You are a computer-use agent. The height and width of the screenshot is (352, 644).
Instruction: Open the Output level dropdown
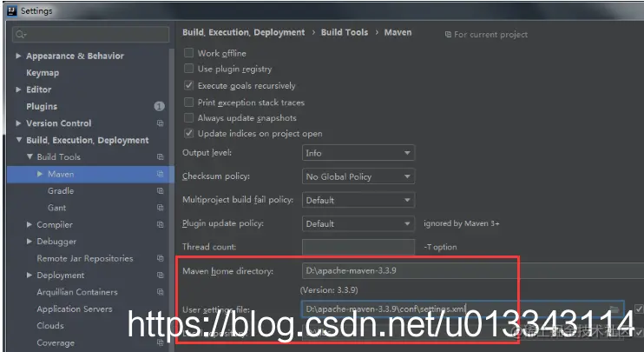click(x=358, y=153)
